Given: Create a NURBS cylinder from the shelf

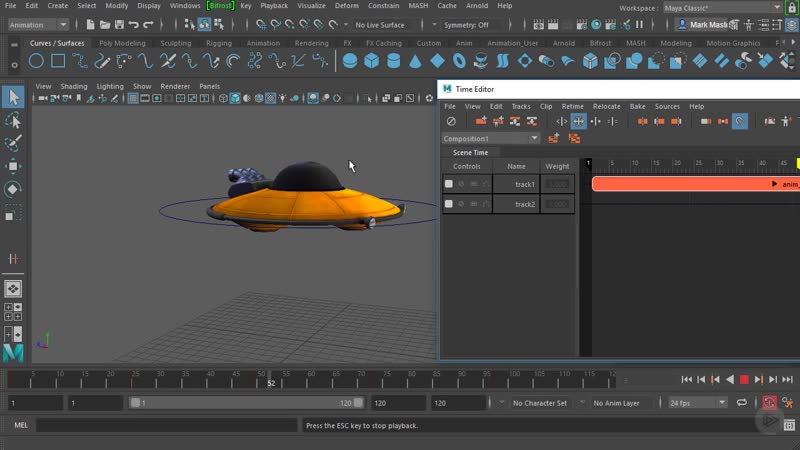Looking at the screenshot, I should tap(393, 61).
